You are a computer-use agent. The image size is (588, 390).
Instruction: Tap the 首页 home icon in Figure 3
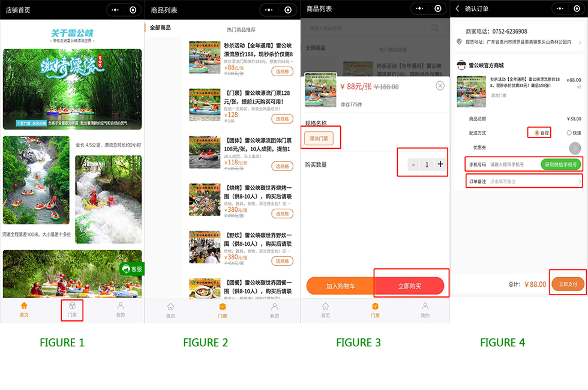coord(325,307)
